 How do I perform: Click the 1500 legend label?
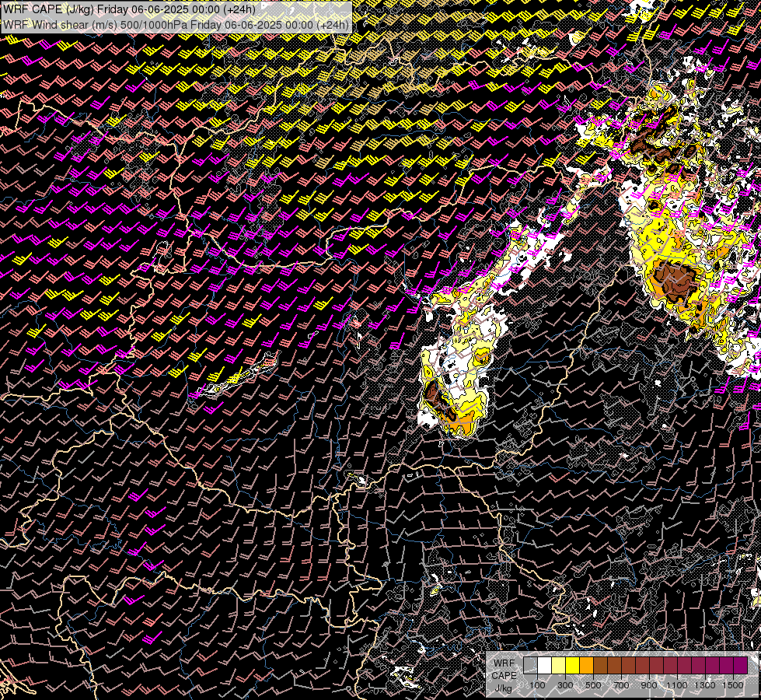(733, 685)
